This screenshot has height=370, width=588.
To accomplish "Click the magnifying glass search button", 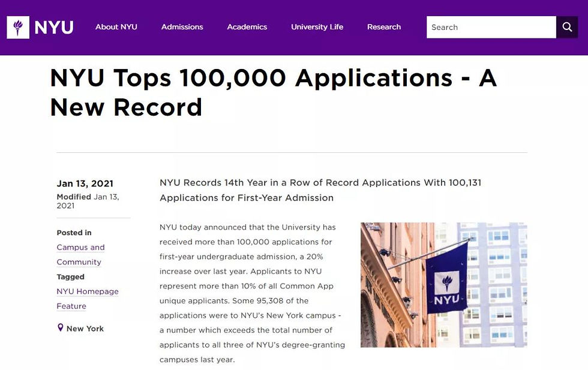I will click(567, 27).
